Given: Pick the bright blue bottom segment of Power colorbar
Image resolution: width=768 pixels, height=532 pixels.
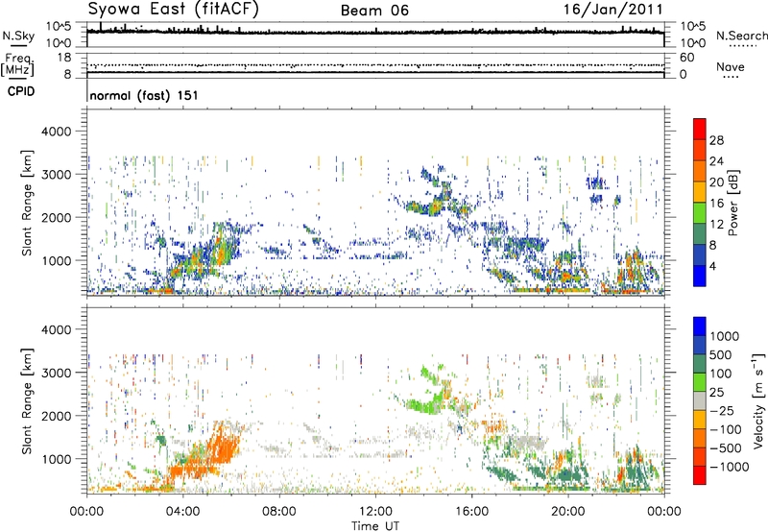Looking at the screenshot, I should click(700, 276).
